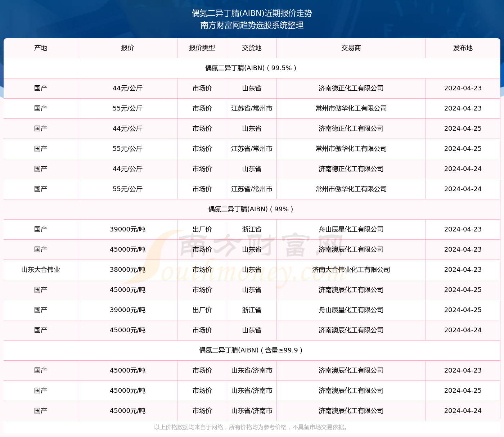Click date 2024-04-25 in the 舟山辰星 row
504x437 pixels.
[x=463, y=310]
